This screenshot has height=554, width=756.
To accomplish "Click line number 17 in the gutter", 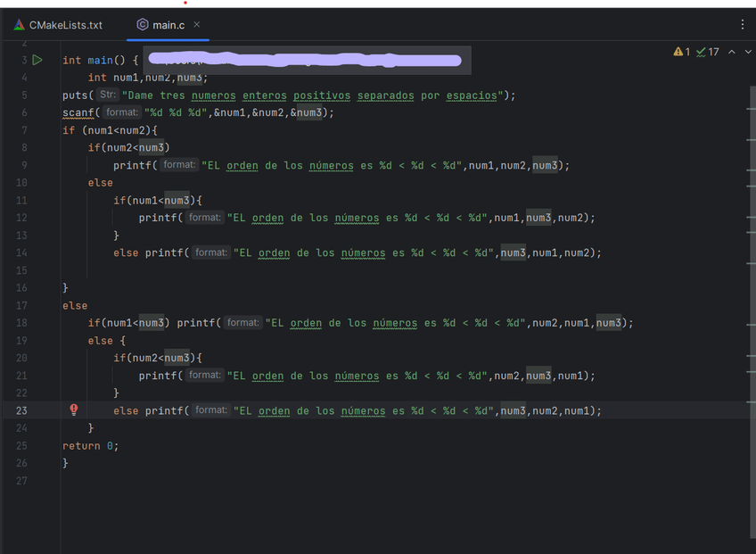I will tap(22, 305).
